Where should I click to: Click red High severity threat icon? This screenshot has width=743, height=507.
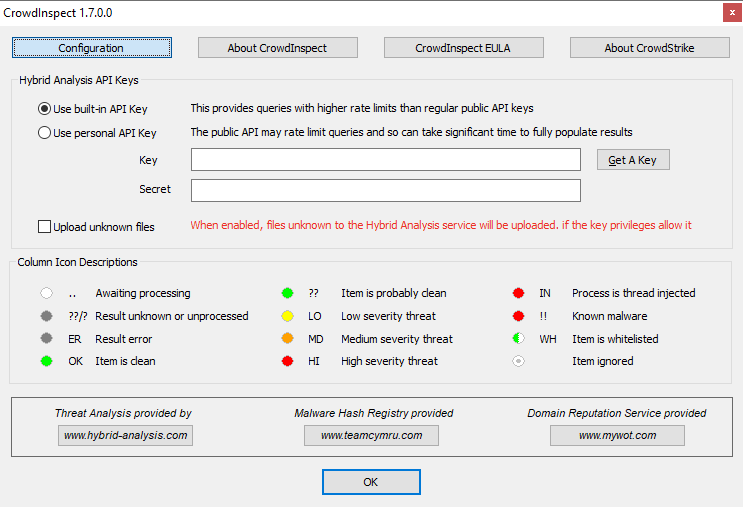[x=288, y=361]
